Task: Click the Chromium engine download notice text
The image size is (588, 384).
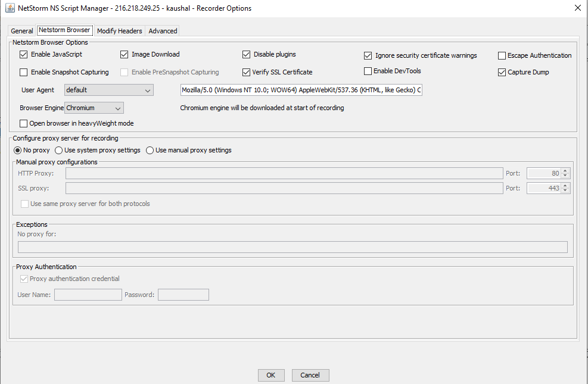Action: tap(262, 108)
